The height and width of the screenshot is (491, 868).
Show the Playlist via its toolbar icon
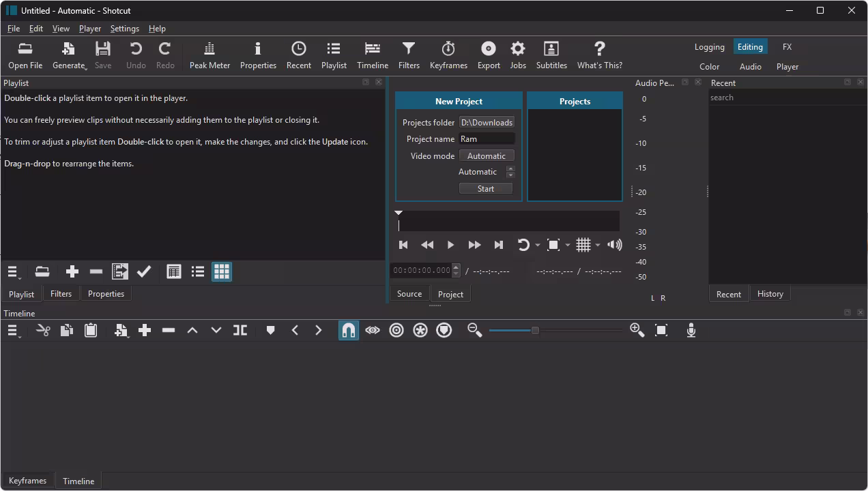(334, 55)
